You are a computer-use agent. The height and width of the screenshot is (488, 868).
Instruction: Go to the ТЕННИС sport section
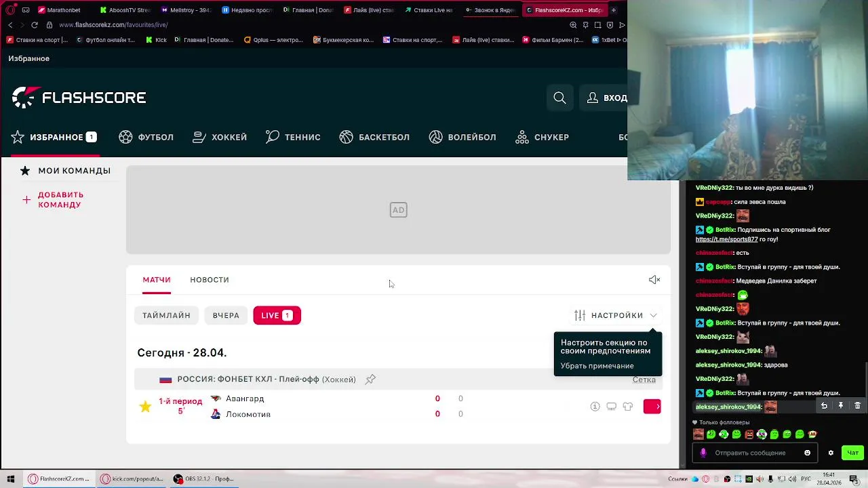click(293, 137)
